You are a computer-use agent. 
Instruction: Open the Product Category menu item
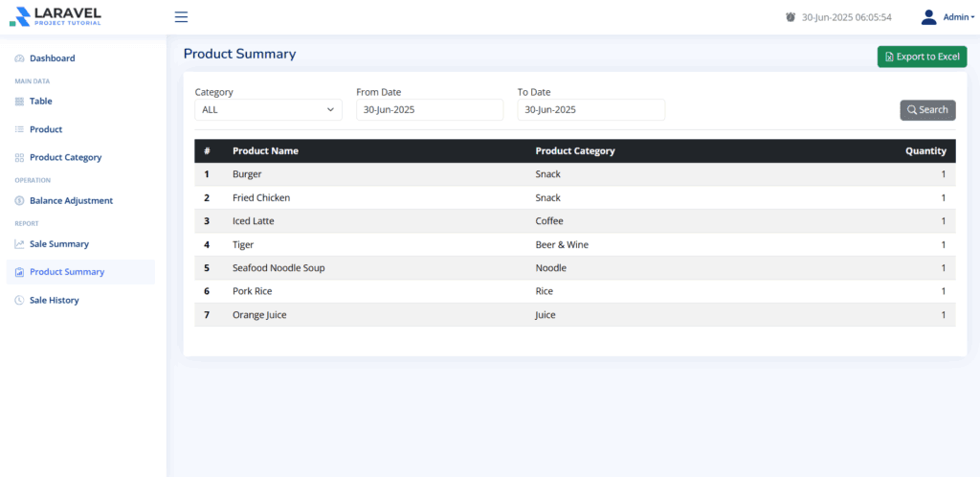coord(65,157)
